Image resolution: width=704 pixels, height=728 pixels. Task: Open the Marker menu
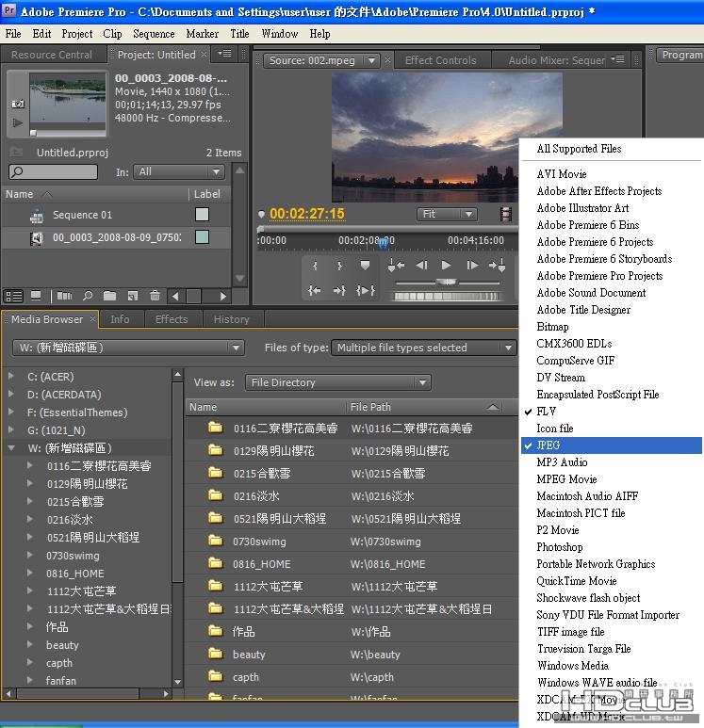click(202, 34)
